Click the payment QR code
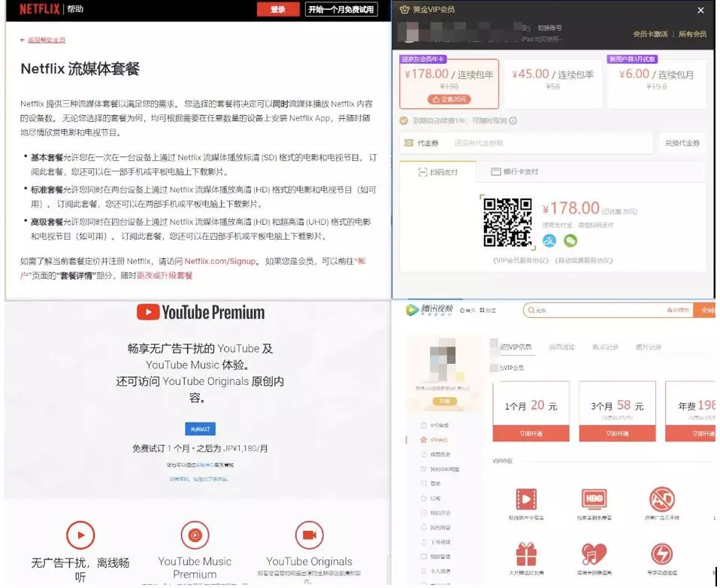This screenshot has height=588, width=720. [507, 223]
